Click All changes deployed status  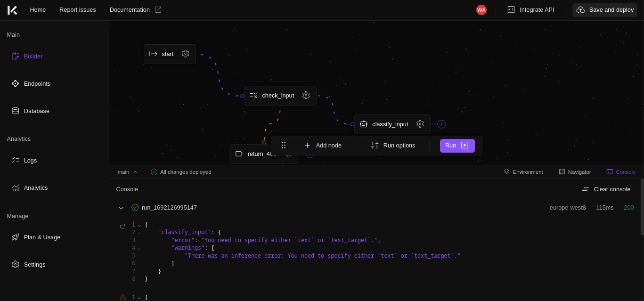pos(181,172)
